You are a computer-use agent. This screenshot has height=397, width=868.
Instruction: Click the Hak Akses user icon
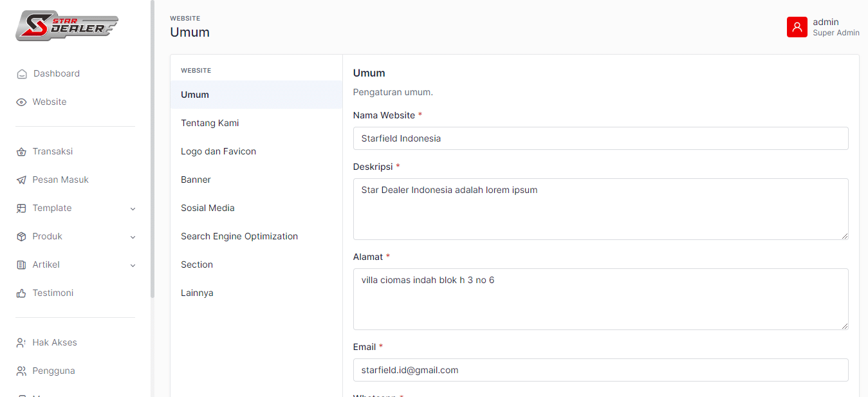coord(21,343)
